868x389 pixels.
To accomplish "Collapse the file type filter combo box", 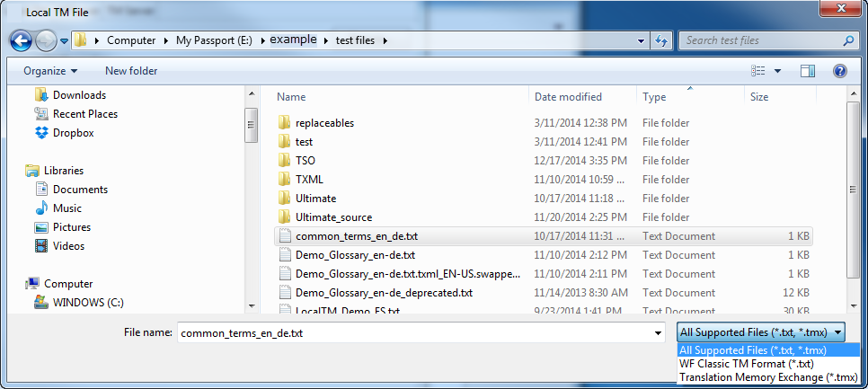I will pos(762,332).
